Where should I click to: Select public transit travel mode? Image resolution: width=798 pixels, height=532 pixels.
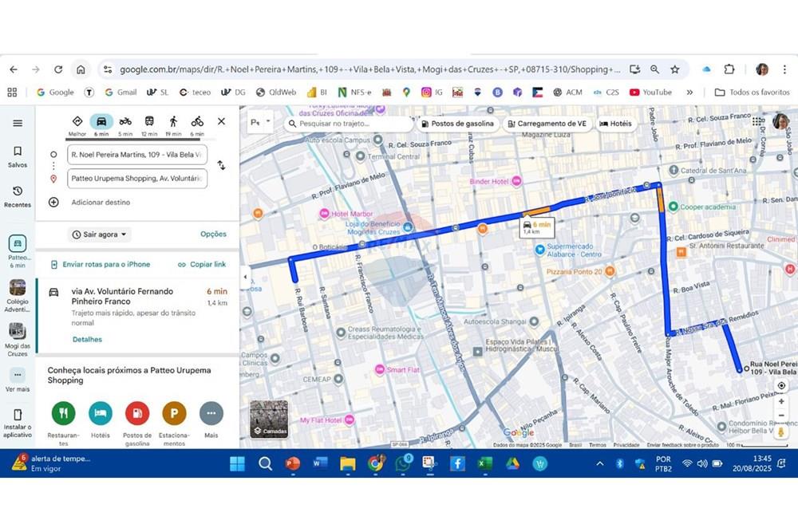pyautogui.click(x=149, y=121)
